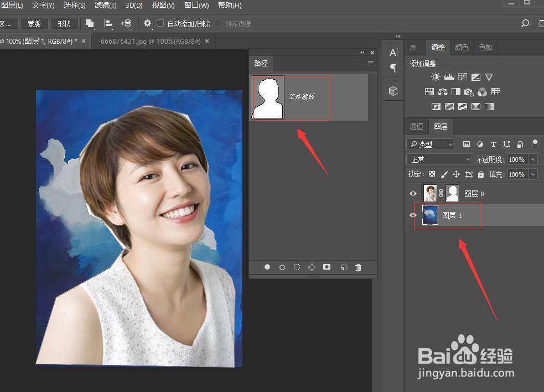The height and width of the screenshot is (392, 544).
Task: Expand the 不透明度 opacity dropdown arrow
Action: tap(533, 159)
